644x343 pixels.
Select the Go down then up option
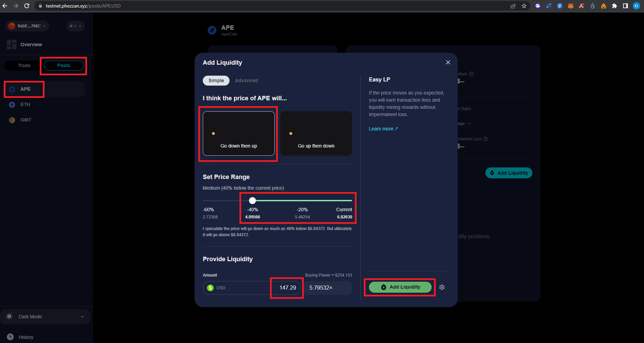239,134
